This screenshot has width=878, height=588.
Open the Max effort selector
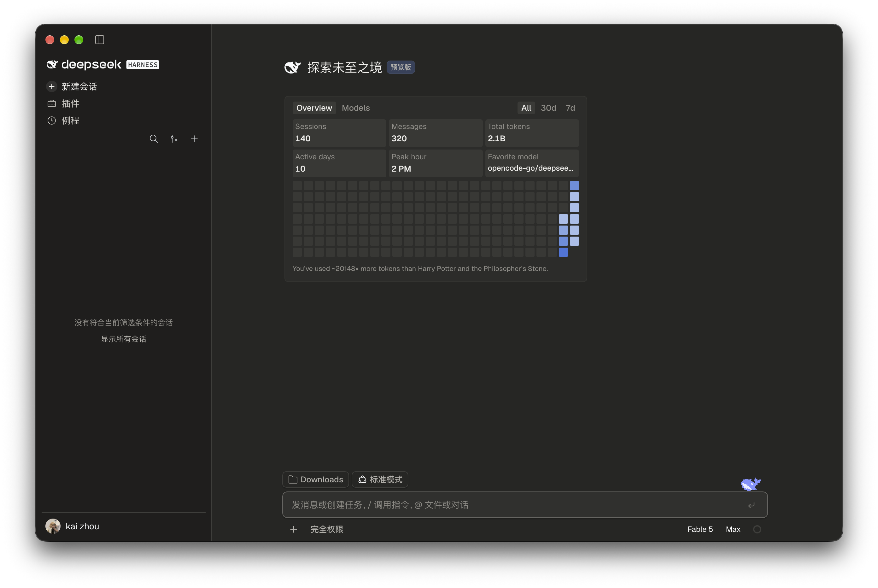(x=733, y=529)
